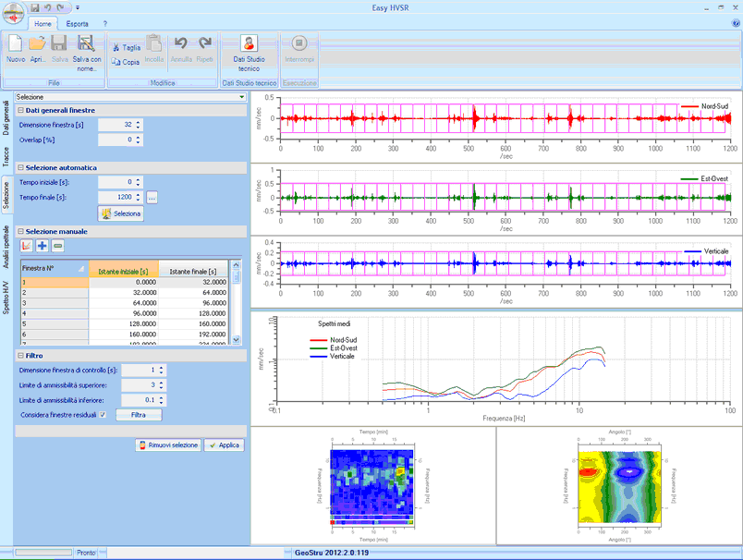Switch to the Esporta ribbon tab
Viewport: 743px width, 560px height.
(78, 24)
